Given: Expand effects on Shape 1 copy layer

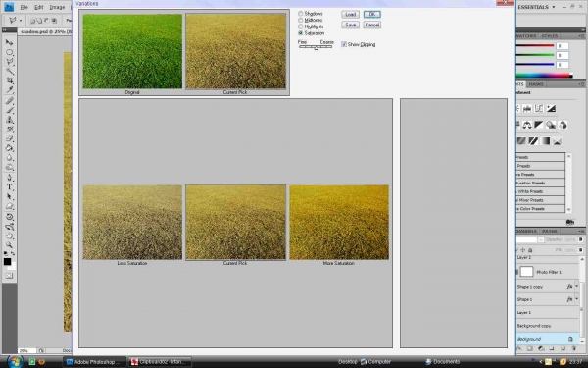Looking at the screenshot, I should (577, 287).
